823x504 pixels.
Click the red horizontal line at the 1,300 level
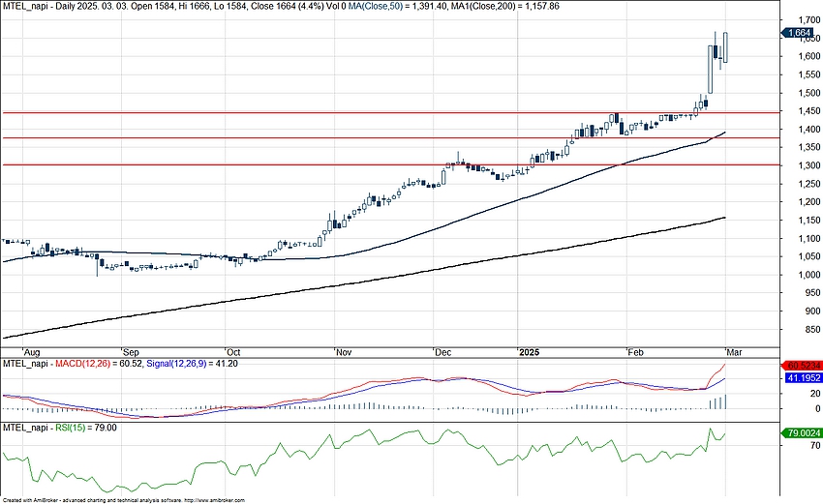(x=389, y=164)
